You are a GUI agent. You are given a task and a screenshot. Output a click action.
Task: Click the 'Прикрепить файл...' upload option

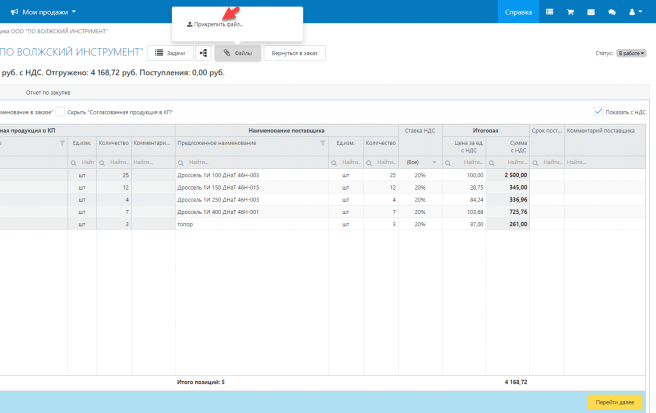coord(215,24)
